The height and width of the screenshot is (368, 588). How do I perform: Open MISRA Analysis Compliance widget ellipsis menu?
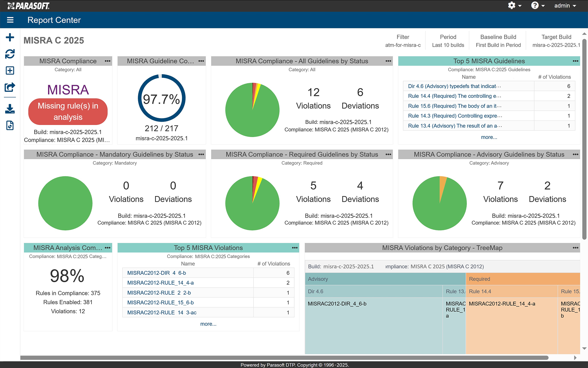point(107,248)
